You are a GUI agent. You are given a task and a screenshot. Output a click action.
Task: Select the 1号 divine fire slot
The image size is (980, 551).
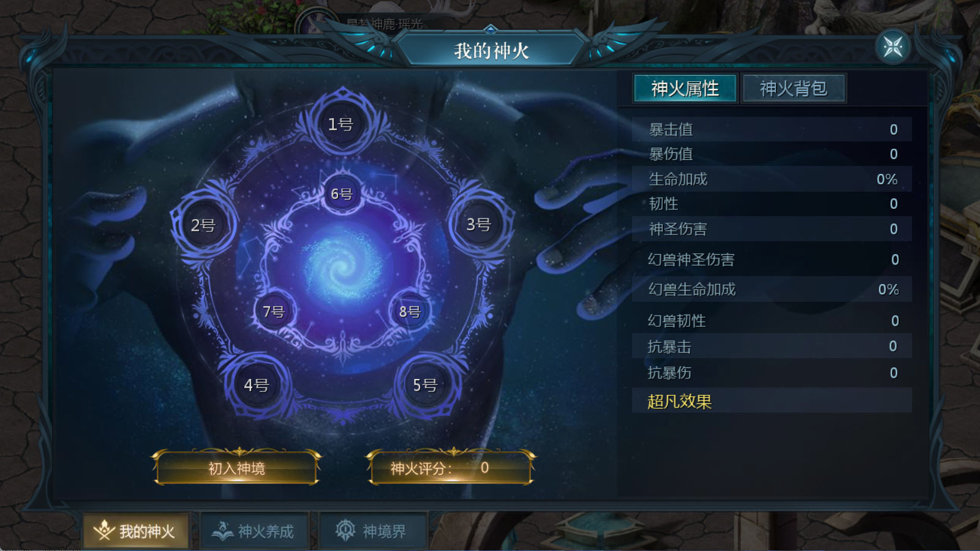click(x=341, y=124)
